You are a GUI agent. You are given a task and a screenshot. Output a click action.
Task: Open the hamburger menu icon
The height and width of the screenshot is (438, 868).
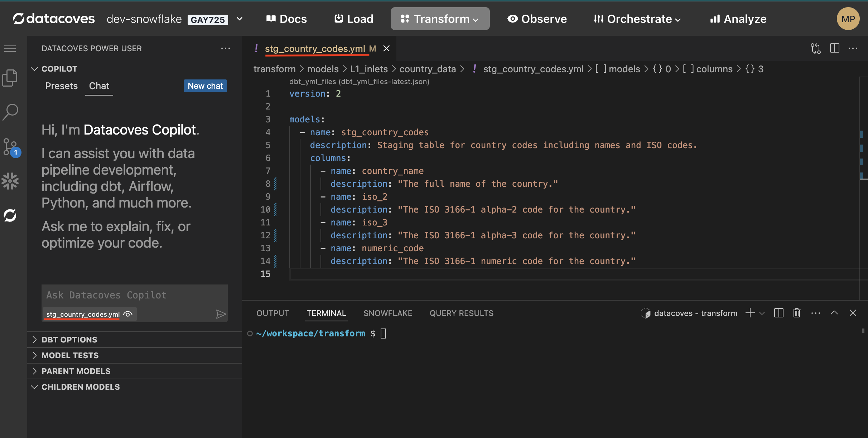coord(10,49)
